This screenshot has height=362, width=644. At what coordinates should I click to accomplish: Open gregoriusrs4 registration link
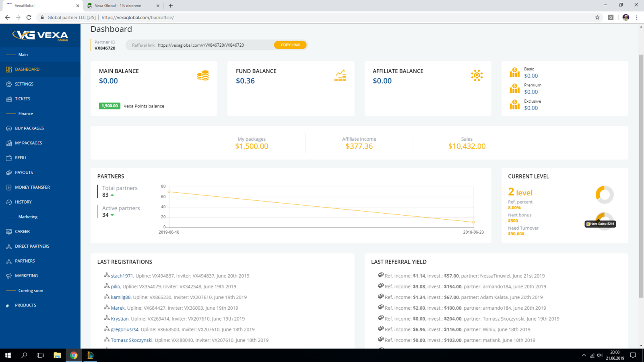click(x=125, y=329)
